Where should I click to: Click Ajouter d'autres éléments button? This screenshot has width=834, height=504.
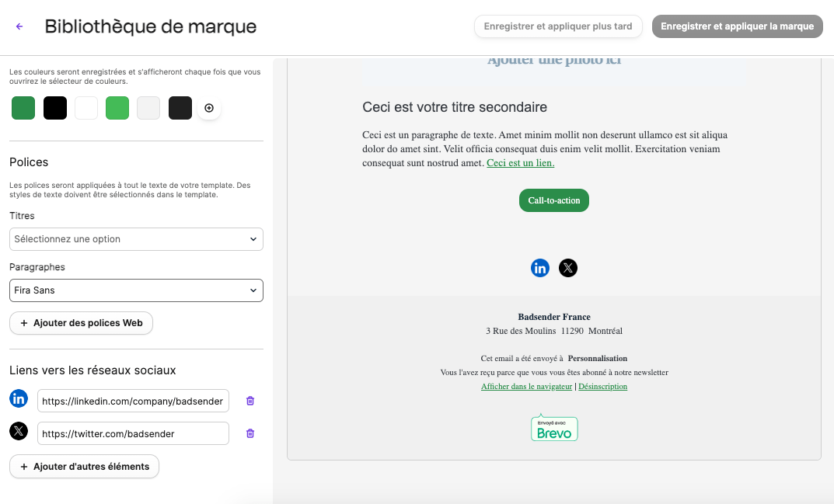[84, 466]
